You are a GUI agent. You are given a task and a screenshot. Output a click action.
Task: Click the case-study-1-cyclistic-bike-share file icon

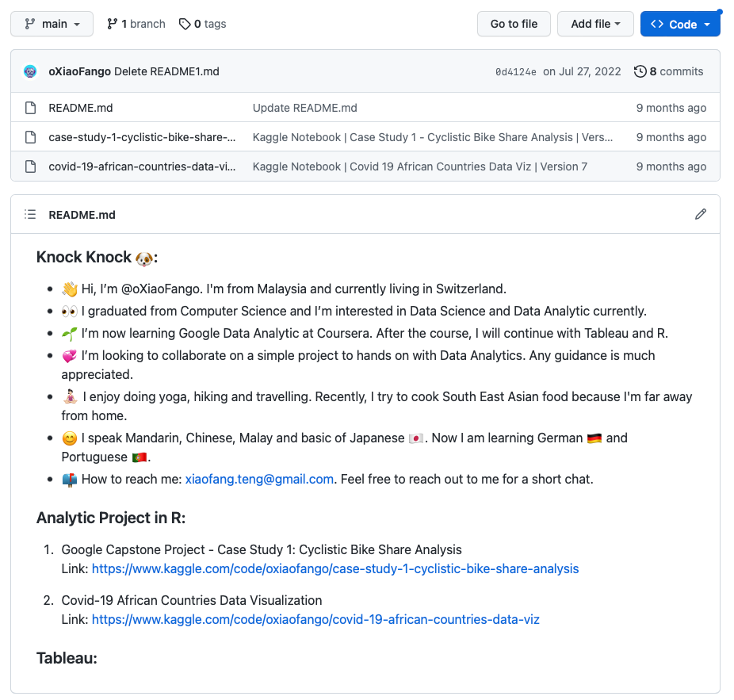(x=30, y=137)
